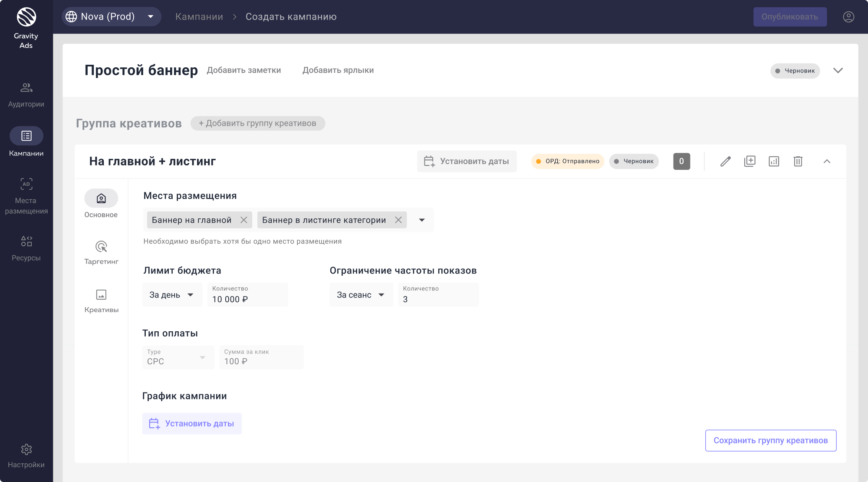Open the За день budget period dropdown
Image resolution: width=868 pixels, height=482 pixels.
coord(172,295)
